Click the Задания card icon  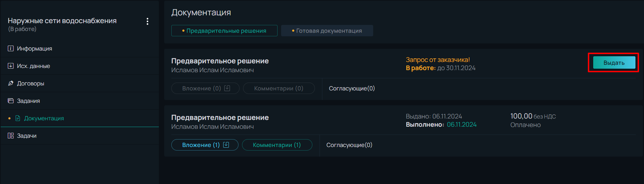[11, 101]
